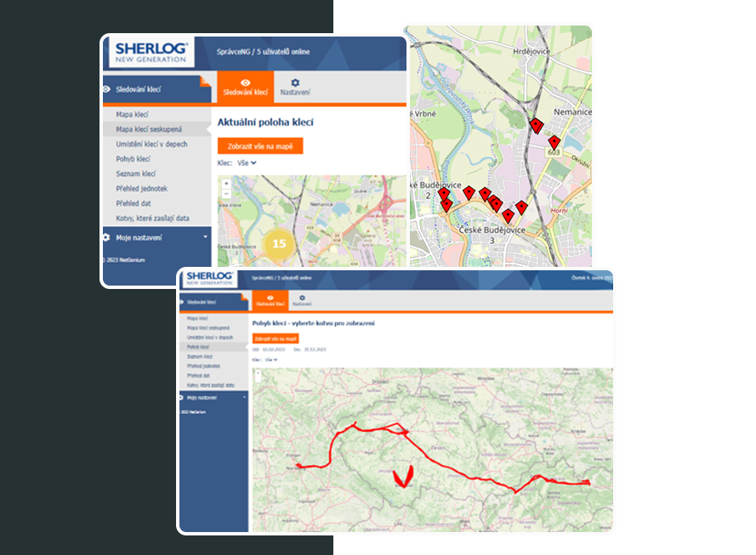Click the yellow cluster marker labeled 15
Image resolution: width=756 pixels, height=555 pixels.
278,244
